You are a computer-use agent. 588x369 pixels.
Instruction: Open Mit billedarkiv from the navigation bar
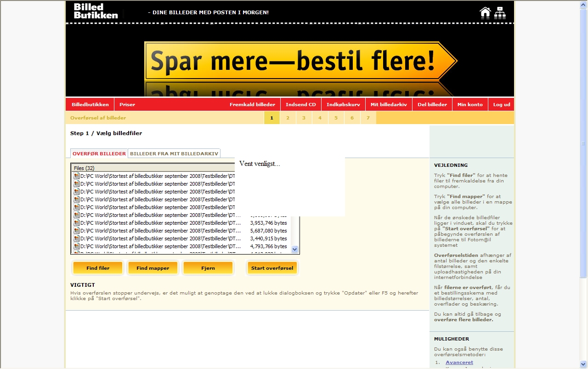click(389, 104)
